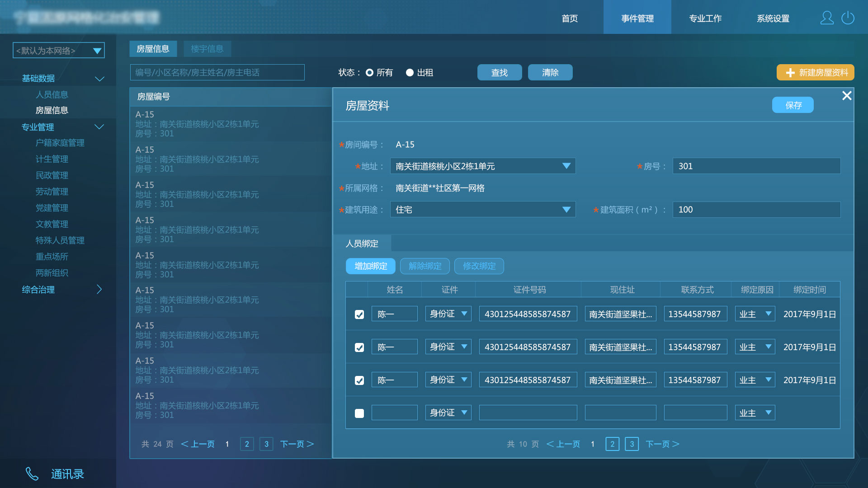Click the 建筑面积 input with 100

click(757, 210)
